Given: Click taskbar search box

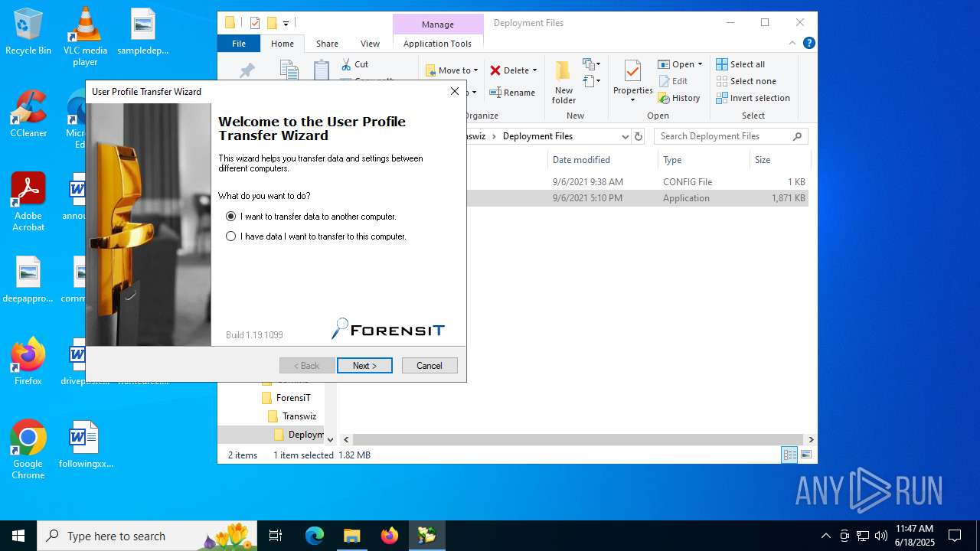Looking at the screenshot, I should [147, 536].
